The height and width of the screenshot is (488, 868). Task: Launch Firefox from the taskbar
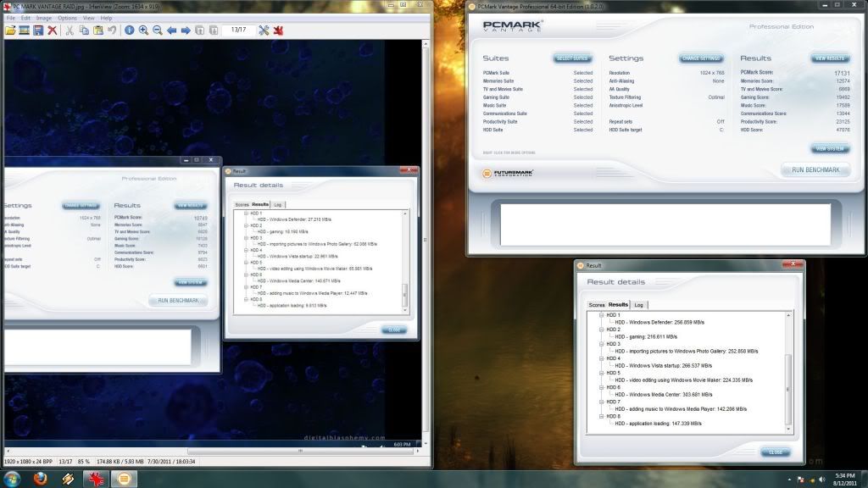pos(40,479)
